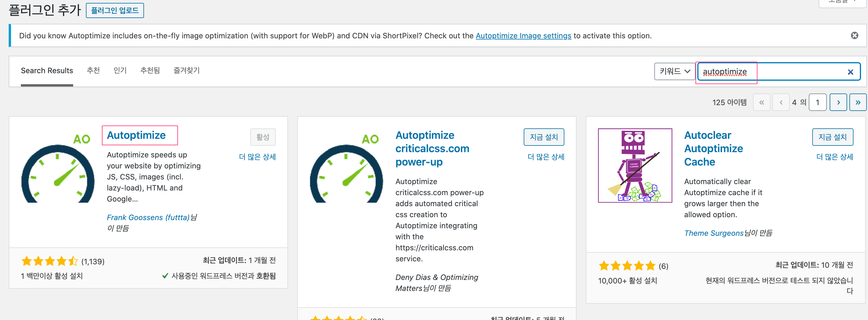Open the 즐겨찾기 tab
The height and width of the screenshot is (320, 868).
pos(186,71)
